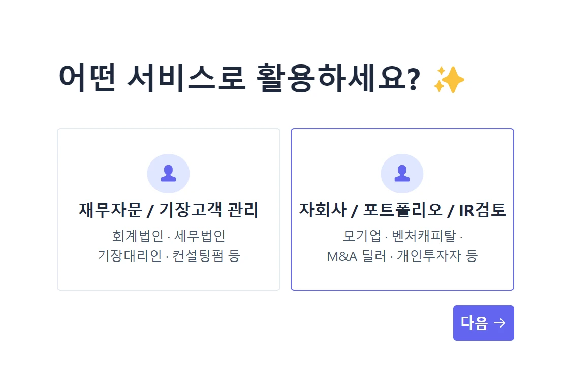The width and height of the screenshot is (564, 392).
Task: Click the 어떤 서비스로 활용하세요? heading
Action: tap(239, 79)
